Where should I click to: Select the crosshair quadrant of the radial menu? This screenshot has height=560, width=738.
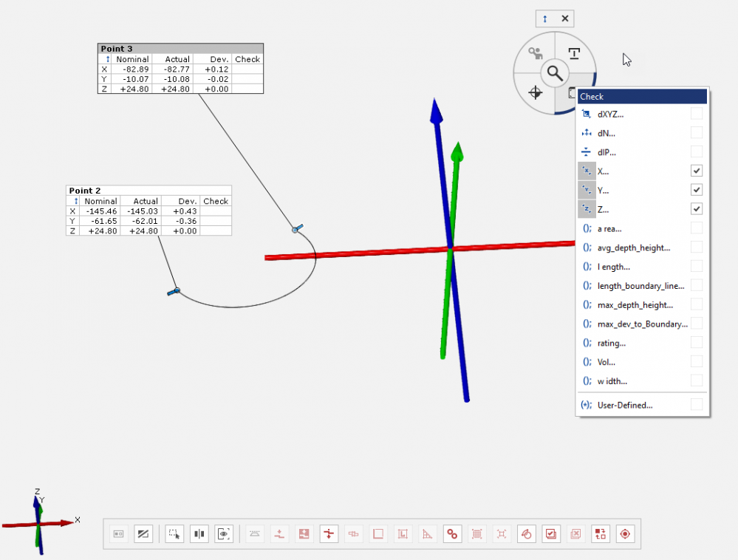click(x=536, y=93)
